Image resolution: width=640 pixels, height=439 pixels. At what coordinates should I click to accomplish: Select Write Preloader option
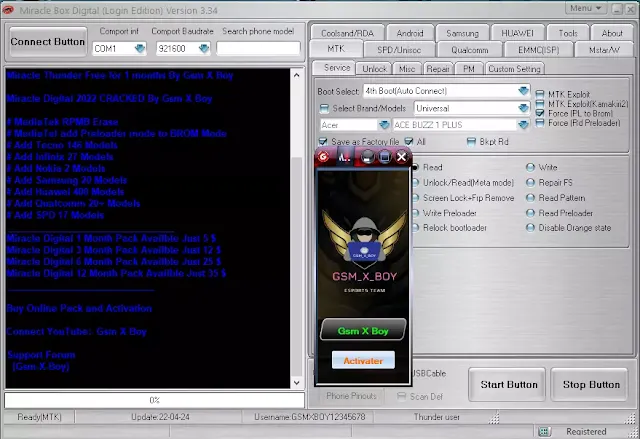pyautogui.click(x=416, y=213)
